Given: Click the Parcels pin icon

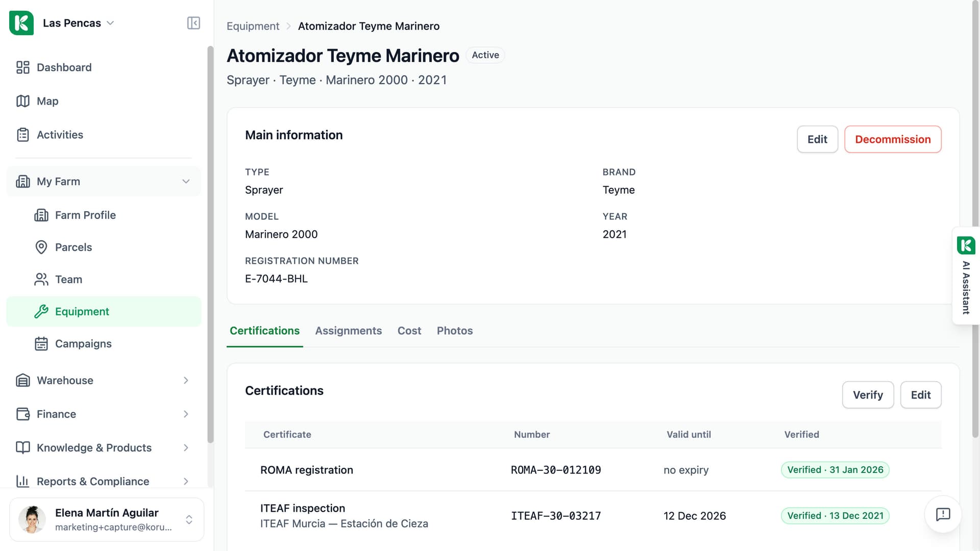Looking at the screenshot, I should click(x=41, y=247).
